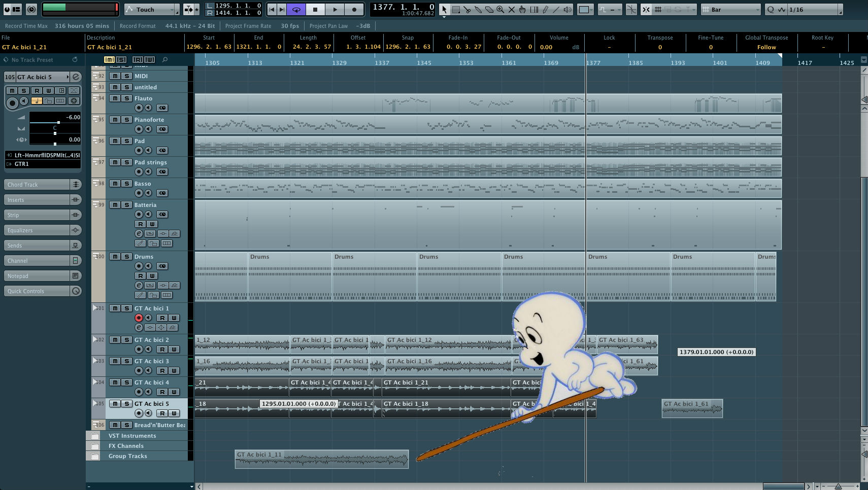Viewport: 868px width, 490px height.
Task: Open the Quantize panel Q icon
Action: click(x=771, y=9)
